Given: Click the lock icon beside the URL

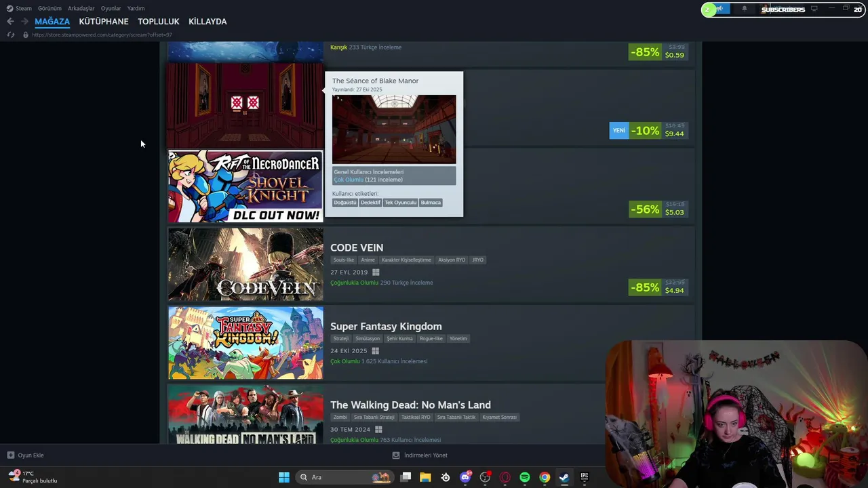Looking at the screenshot, I should (x=26, y=35).
